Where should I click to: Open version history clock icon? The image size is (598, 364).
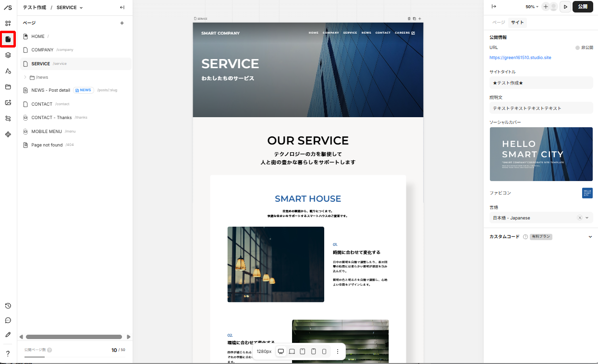click(8, 306)
